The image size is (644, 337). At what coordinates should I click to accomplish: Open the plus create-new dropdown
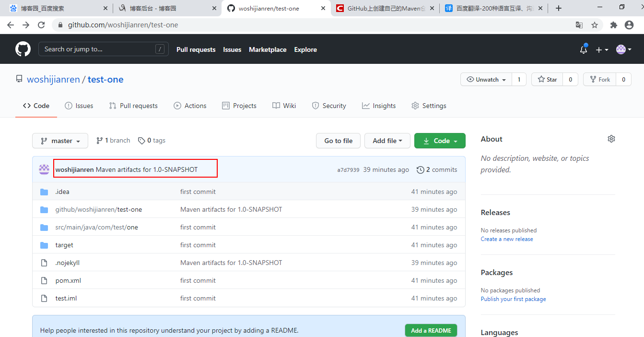[602, 49]
